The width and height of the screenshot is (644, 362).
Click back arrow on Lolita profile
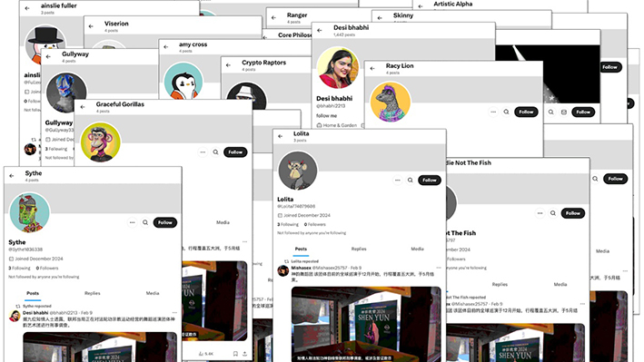click(x=280, y=136)
